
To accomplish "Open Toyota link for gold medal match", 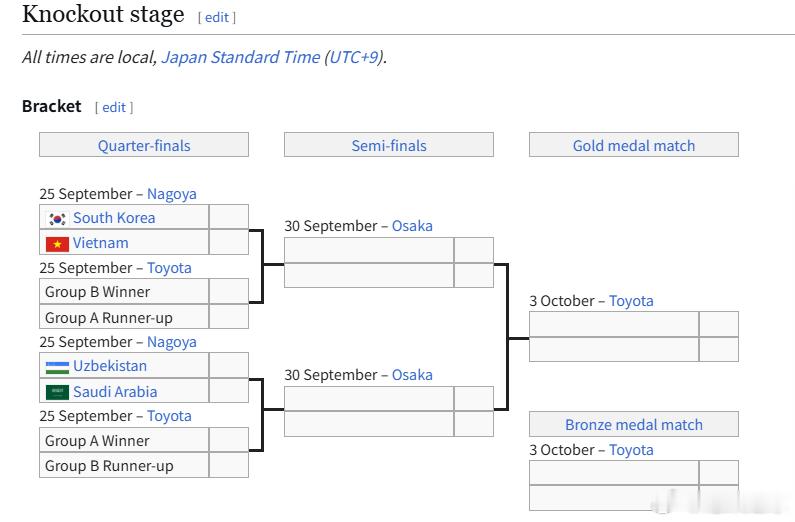I will (x=631, y=301).
